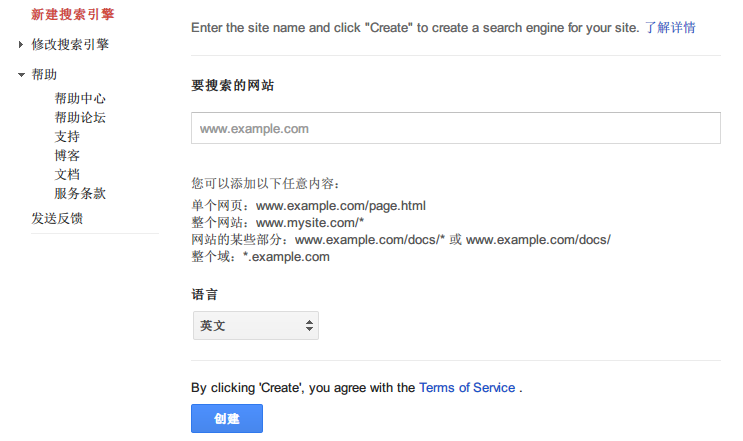Click the 您可以添加以下任意内容 hint text
Image resolution: width=743 pixels, height=441 pixels.
coord(266,184)
